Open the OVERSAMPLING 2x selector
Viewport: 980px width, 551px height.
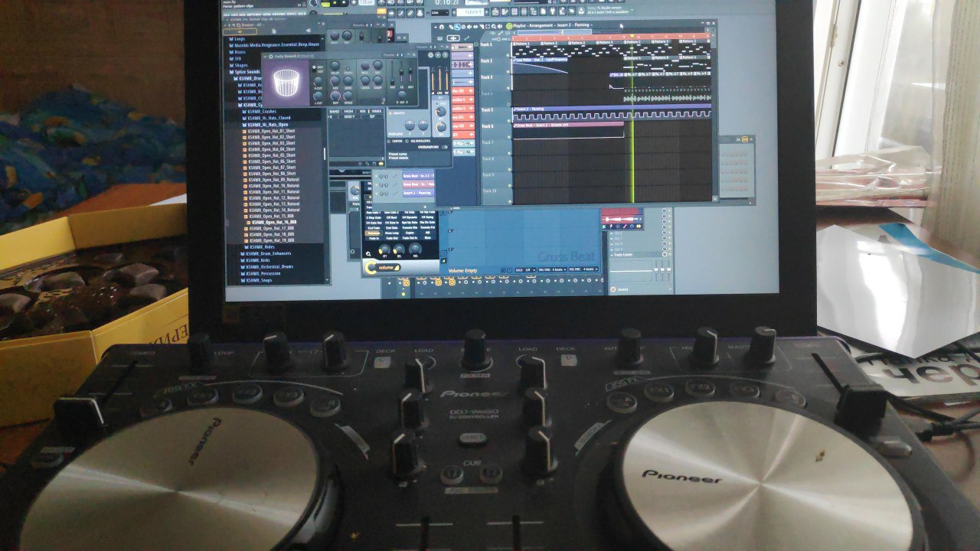click(x=446, y=147)
